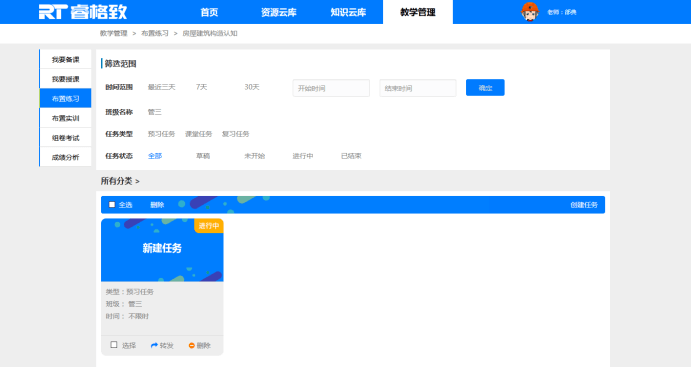Click the RT 睿格致 logo
692x367 pixels.
coord(83,12)
